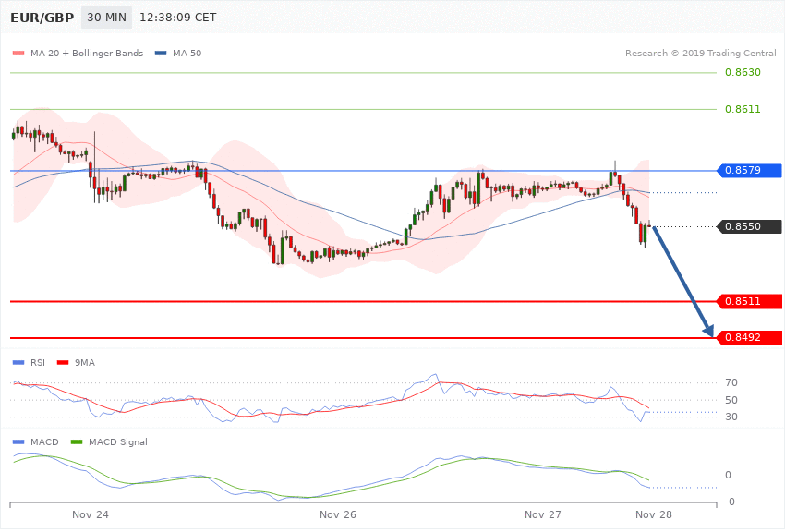Viewport: 785px width, 532px height.
Task: Click the MACD -0 axis value
Action: point(730,502)
